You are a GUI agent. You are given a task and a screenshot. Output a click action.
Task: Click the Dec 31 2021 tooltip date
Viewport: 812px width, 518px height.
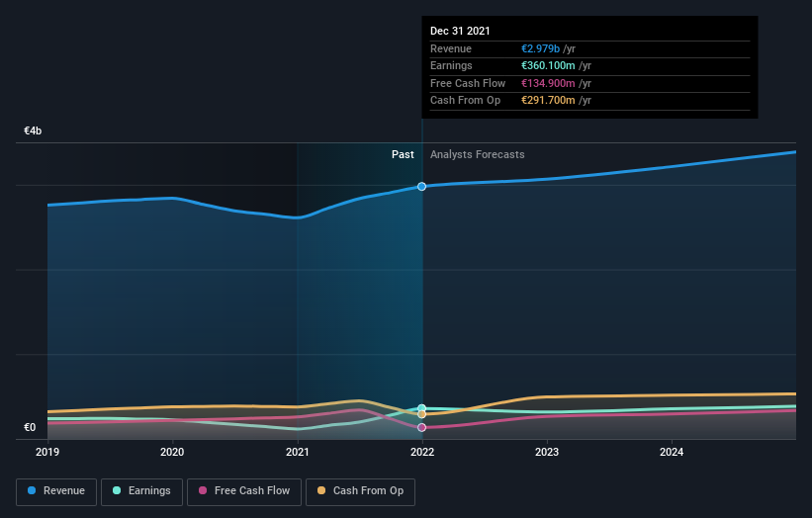tap(460, 31)
